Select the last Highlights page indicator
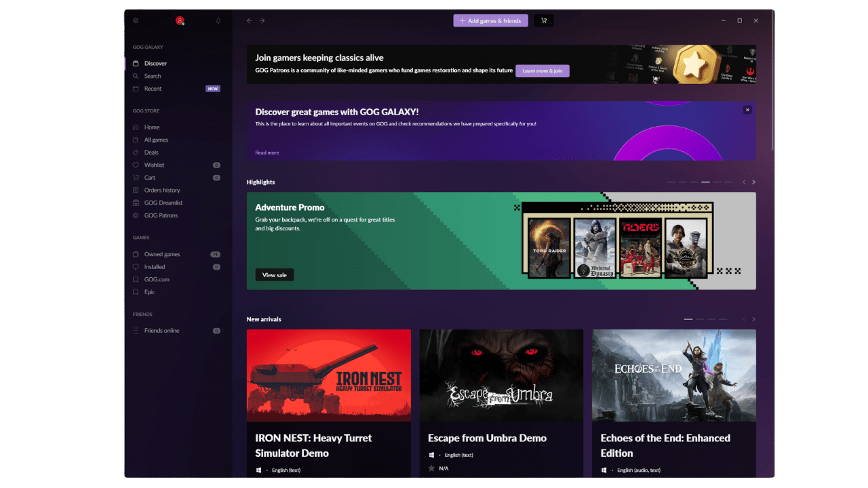 pos(728,182)
